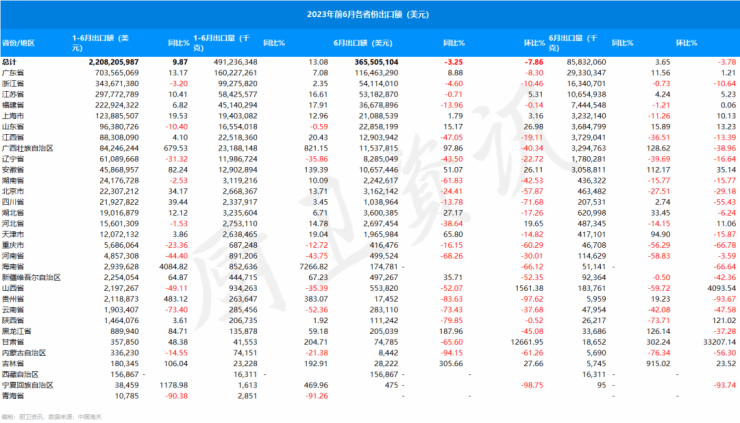Click the 1-6月出口额（美元）column header

(x=100, y=43)
